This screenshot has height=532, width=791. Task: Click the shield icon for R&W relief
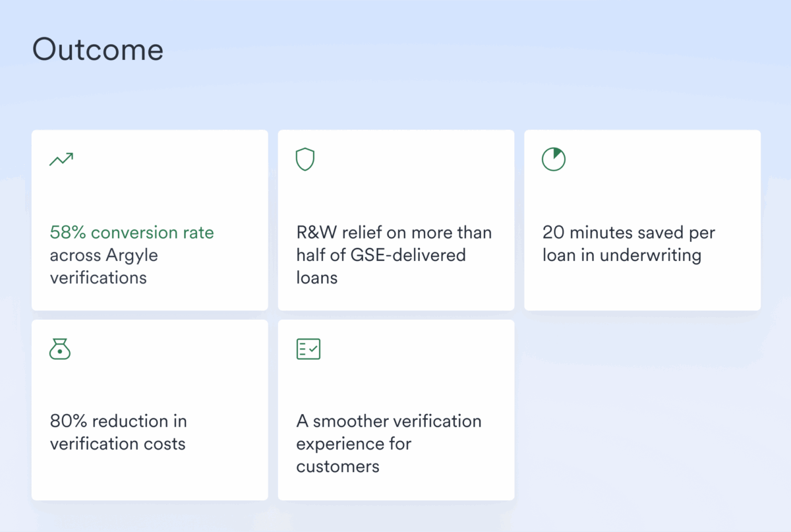(x=305, y=160)
